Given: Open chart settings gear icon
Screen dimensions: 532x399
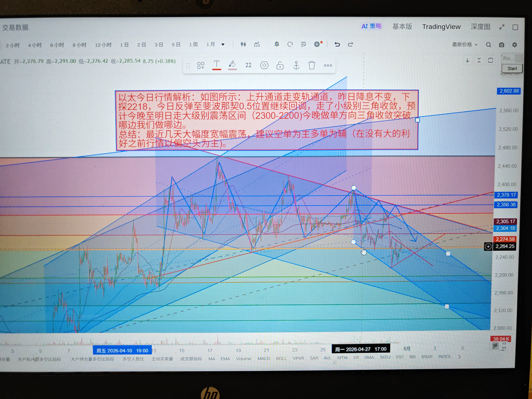Looking at the screenshot, I should coord(514,45).
